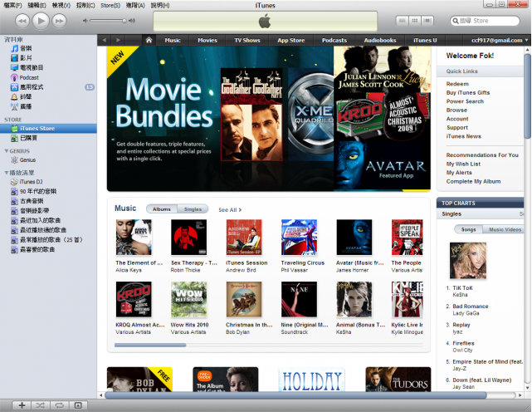The image size is (532, 412).
Task: Show the artwork viewer panel
Action: (x=78, y=405)
